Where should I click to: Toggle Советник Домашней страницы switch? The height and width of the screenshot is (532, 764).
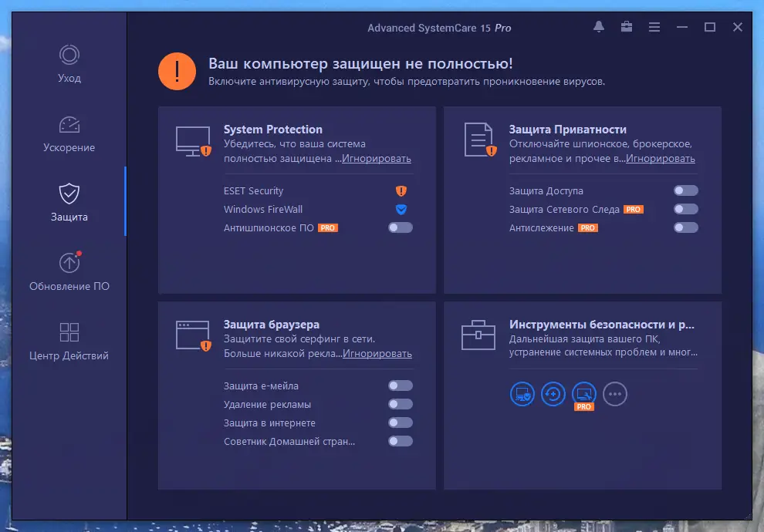pos(401,441)
